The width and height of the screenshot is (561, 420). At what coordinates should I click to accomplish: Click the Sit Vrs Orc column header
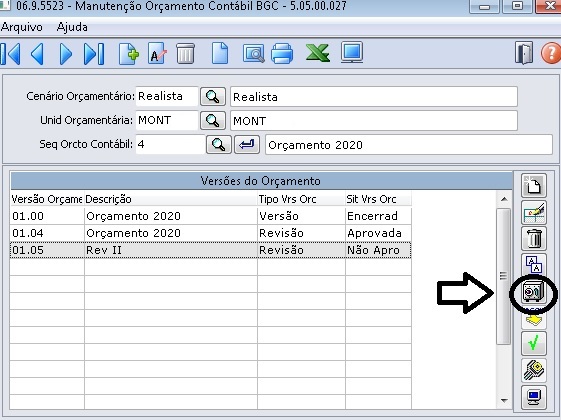tap(378, 199)
